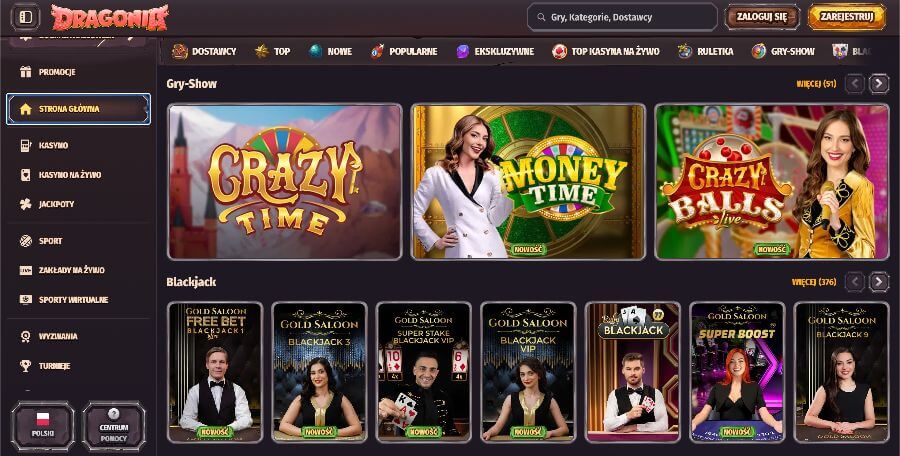Click the Wyzwania medal icon
This screenshot has height=456, width=900.
click(x=25, y=336)
